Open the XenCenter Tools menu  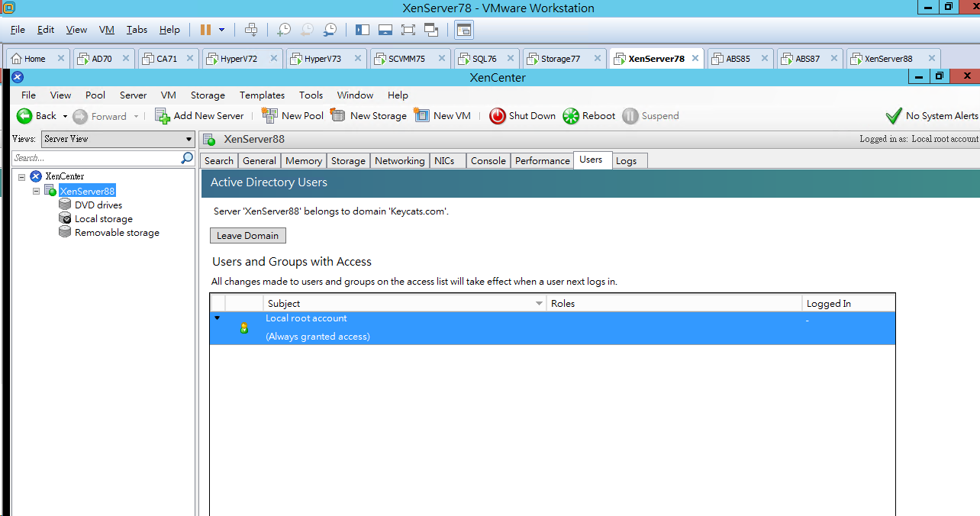click(311, 95)
